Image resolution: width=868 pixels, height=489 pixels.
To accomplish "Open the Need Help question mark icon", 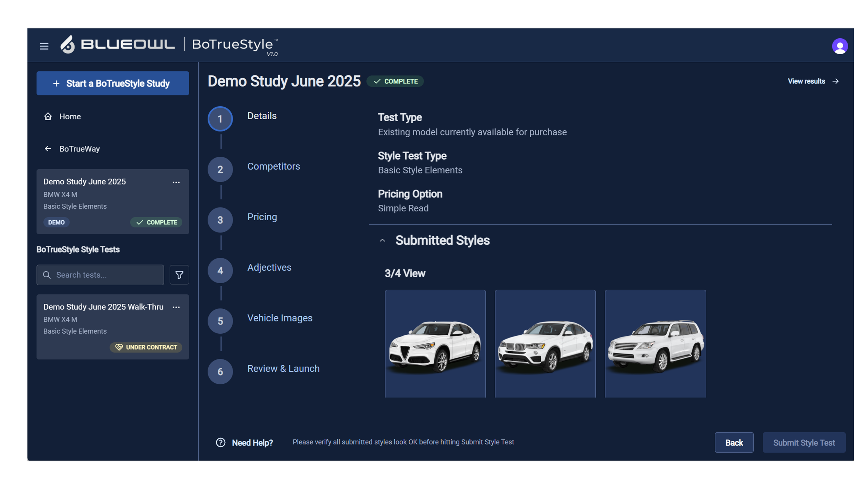I will [x=220, y=442].
